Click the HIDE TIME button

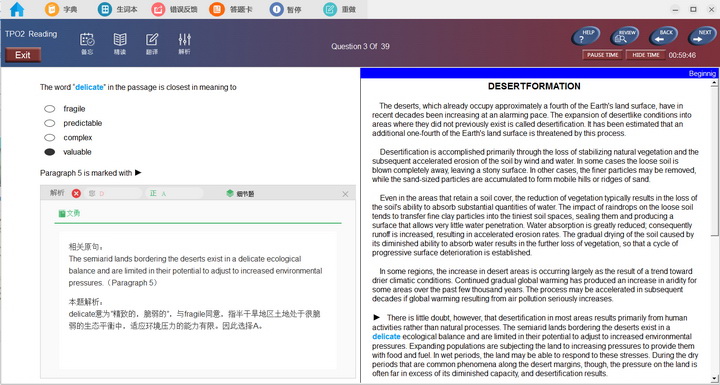646,55
